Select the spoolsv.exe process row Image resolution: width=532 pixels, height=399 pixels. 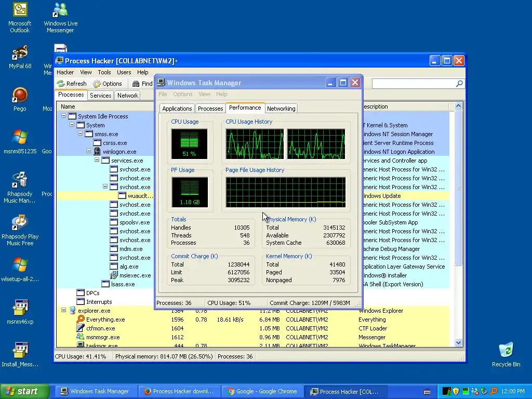point(253,222)
